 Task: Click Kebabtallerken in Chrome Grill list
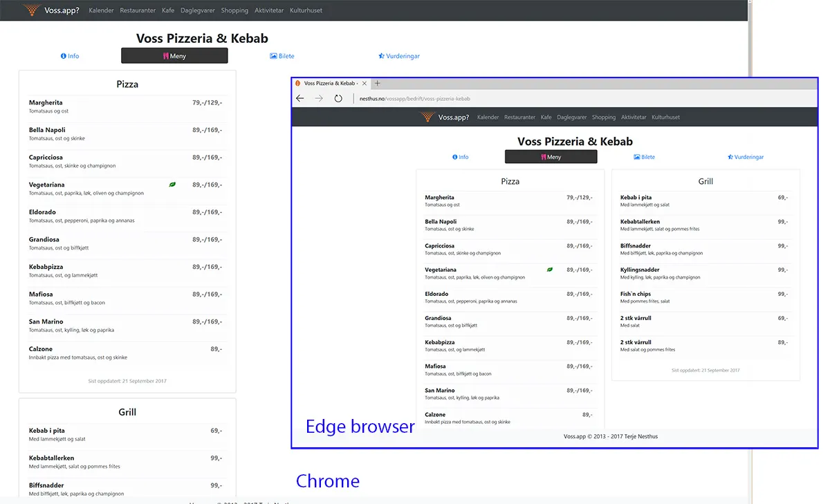[51, 458]
